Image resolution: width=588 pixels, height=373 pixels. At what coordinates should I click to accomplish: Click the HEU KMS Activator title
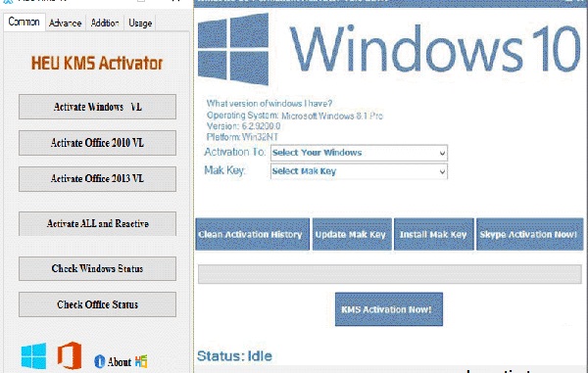coord(97,63)
